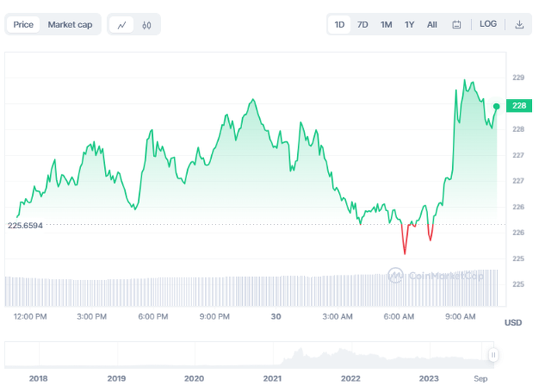Click the 225.6594 opening price label
Image resolution: width=539 pixels, height=392 pixels.
pos(25,225)
